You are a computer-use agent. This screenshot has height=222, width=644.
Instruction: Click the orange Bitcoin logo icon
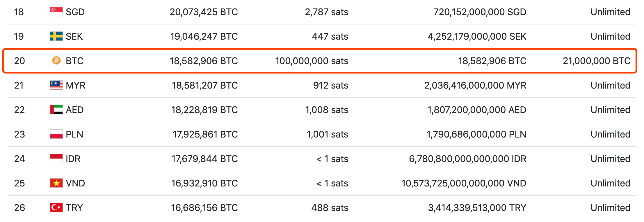[56, 60]
